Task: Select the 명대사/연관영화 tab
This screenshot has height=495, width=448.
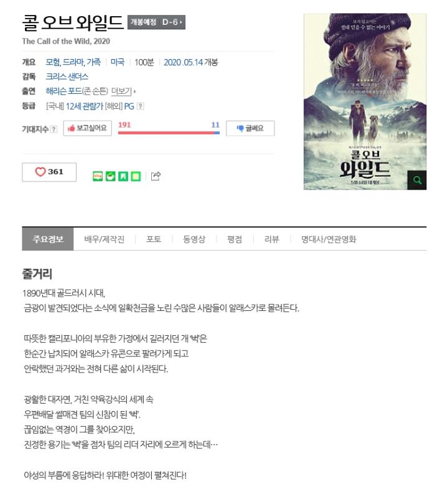Action: pos(329,239)
